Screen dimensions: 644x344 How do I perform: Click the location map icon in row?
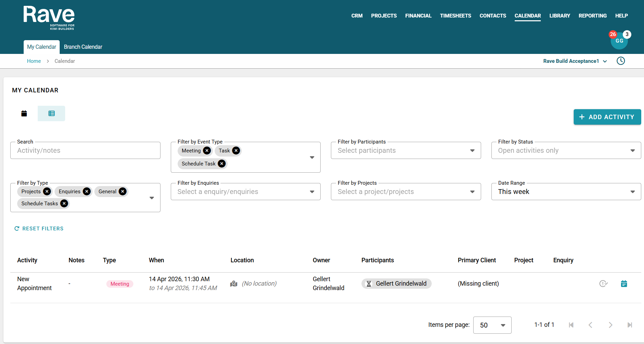[234, 284]
